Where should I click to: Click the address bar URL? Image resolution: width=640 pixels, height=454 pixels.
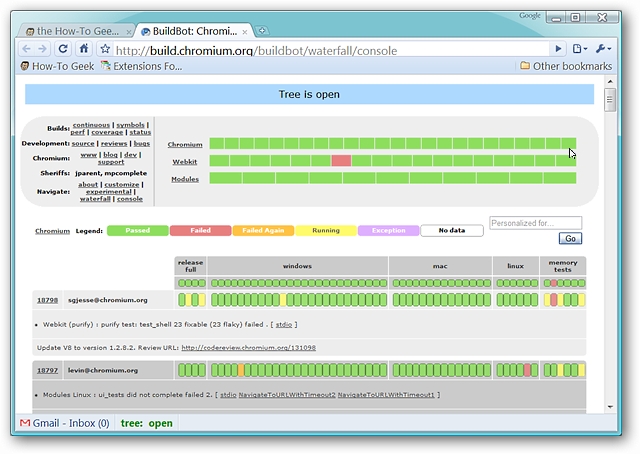(x=256, y=51)
